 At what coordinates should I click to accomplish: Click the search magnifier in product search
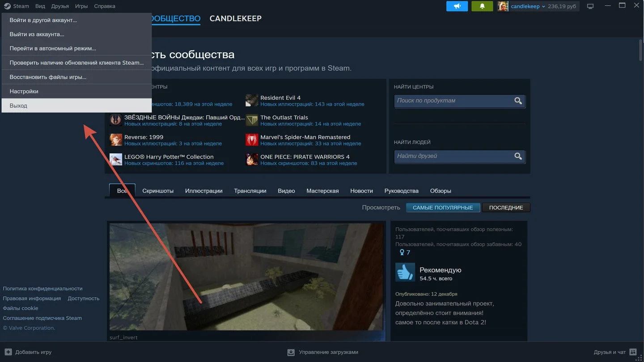[518, 101]
